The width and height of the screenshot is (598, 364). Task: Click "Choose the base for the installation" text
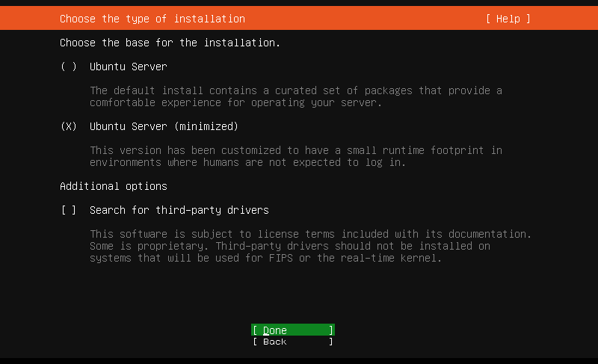170,43
